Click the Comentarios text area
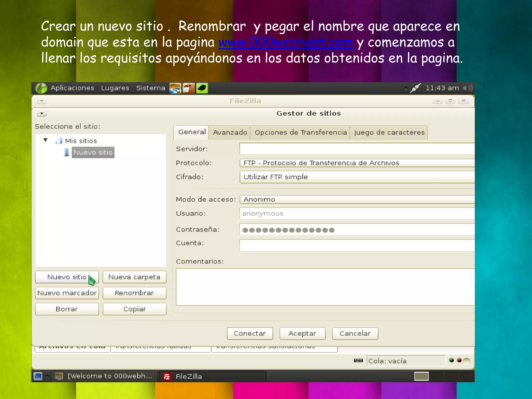532x399 pixels. 325,287
